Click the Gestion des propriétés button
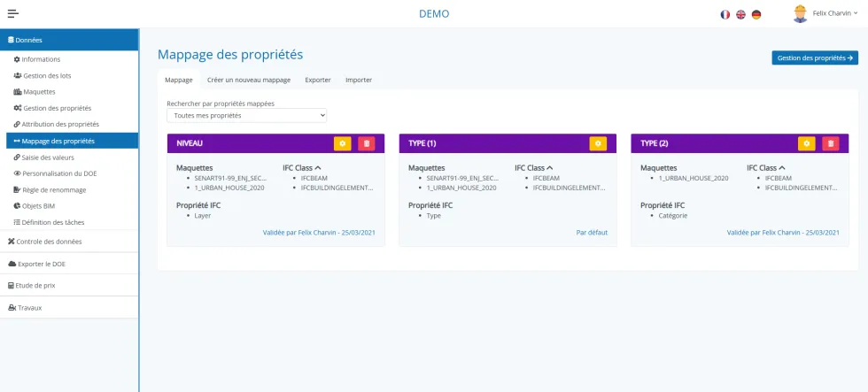 [815, 58]
